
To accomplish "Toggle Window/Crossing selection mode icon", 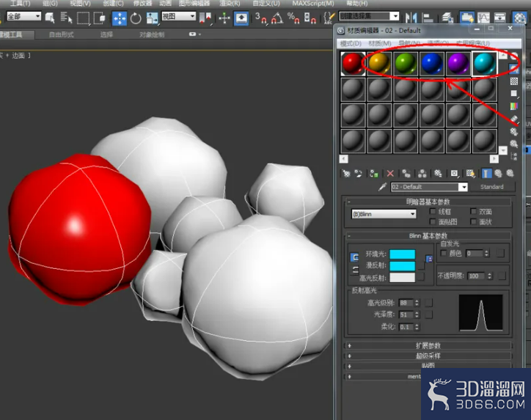I will 99,18.
